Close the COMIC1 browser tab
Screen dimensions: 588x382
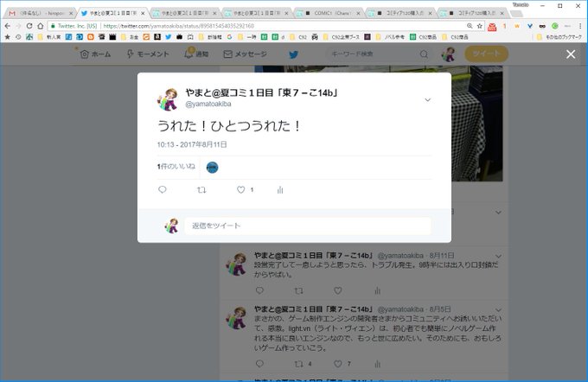tap(358, 13)
